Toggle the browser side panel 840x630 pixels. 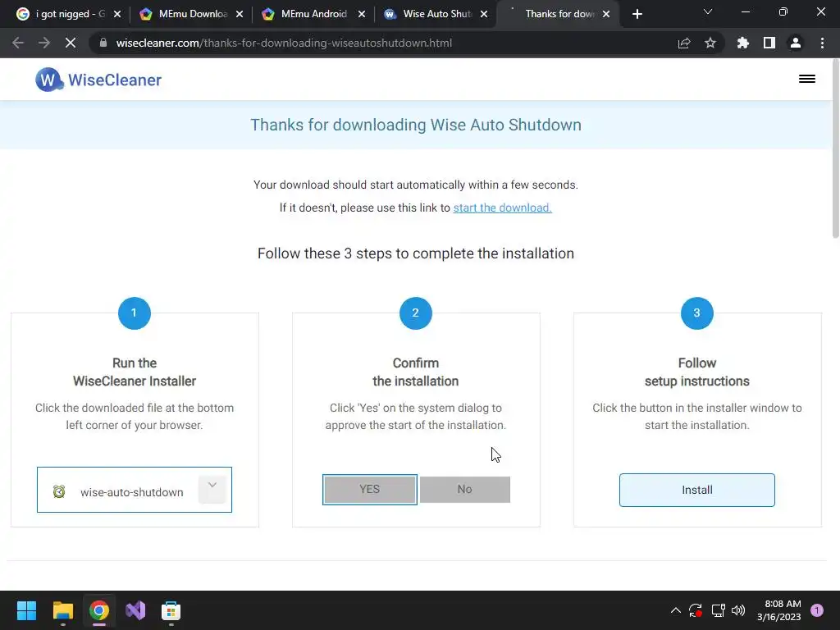coord(769,43)
